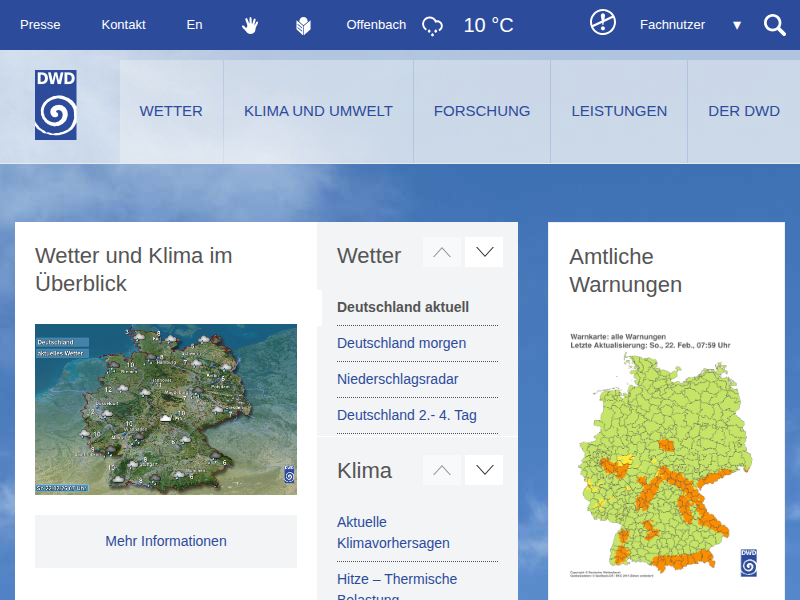The image size is (800, 600).
Task: Click the sign language hand icon
Action: tap(250, 25)
